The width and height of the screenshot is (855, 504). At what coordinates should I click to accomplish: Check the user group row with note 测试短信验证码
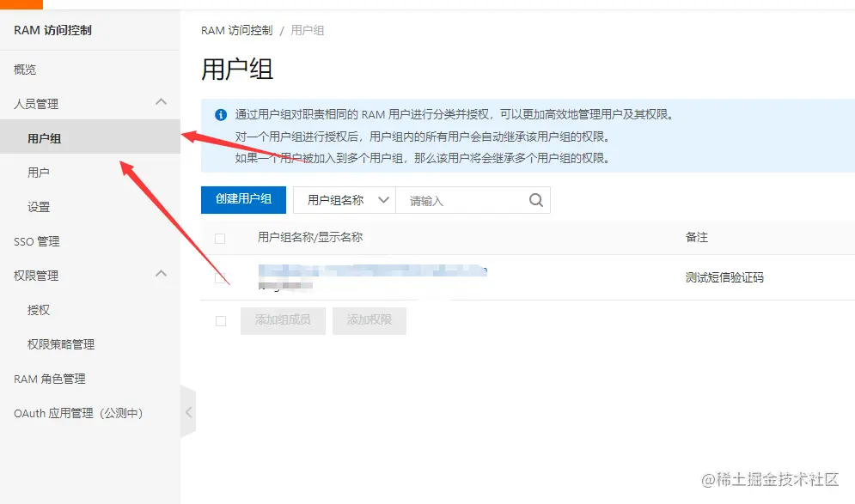(x=220, y=278)
